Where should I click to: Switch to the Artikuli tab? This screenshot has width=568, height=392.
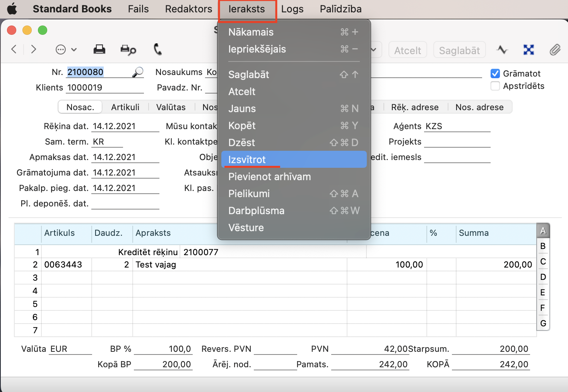click(125, 107)
